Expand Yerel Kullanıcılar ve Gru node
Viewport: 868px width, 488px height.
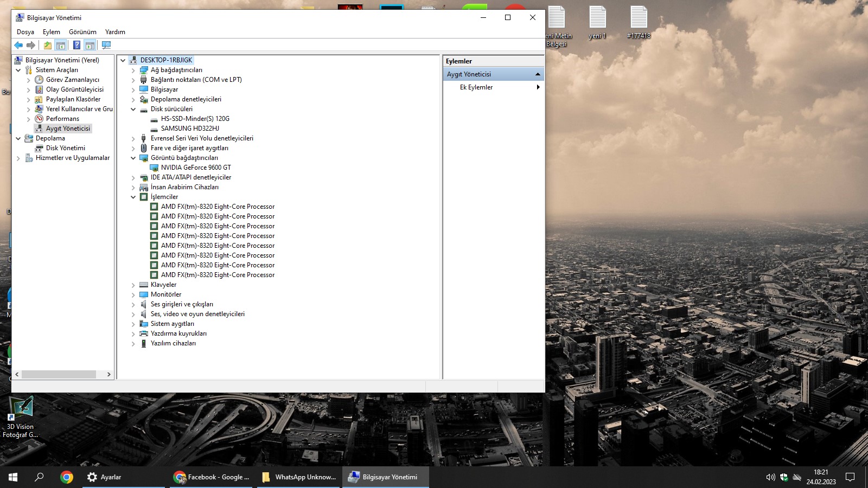click(29, 109)
